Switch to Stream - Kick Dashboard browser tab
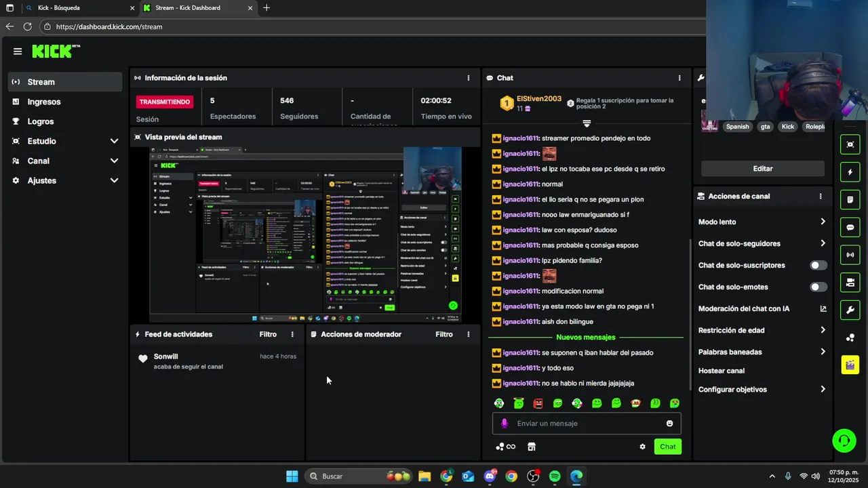The width and height of the screenshot is (868, 488). (x=199, y=8)
